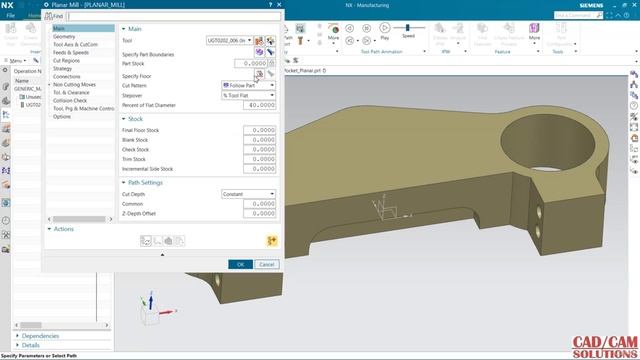This screenshot has width=640, height=360.
Task: Click the yellow preview star icon in Actions
Action: coord(272,241)
